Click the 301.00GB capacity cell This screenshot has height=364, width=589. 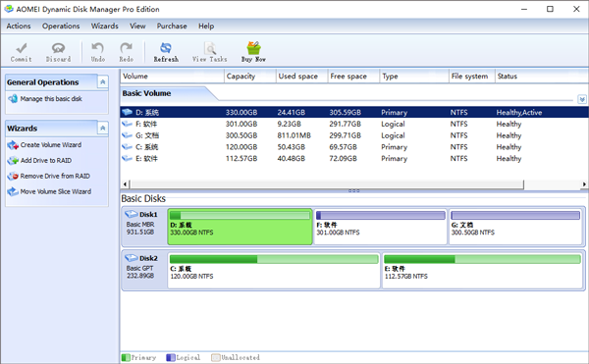tap(241, 124)
